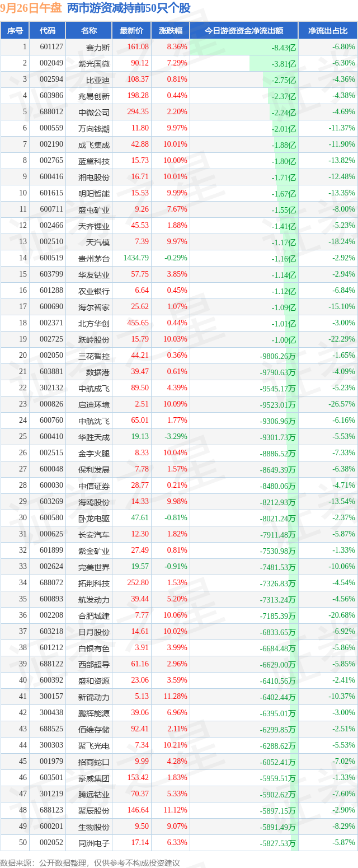This screenshot has height=868, width=358.
Task: Click stock name 农业银行
Action: click(94, 291)
